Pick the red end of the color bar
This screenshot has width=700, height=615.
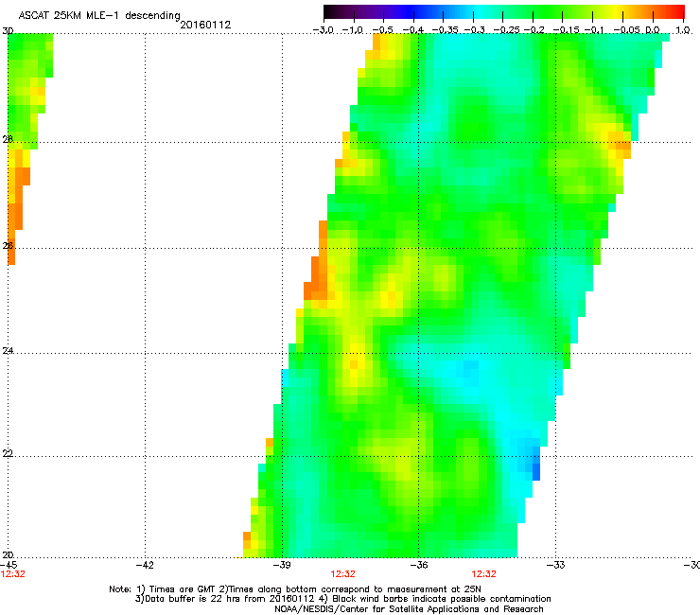pyautogui.click(x=676, y=12)
